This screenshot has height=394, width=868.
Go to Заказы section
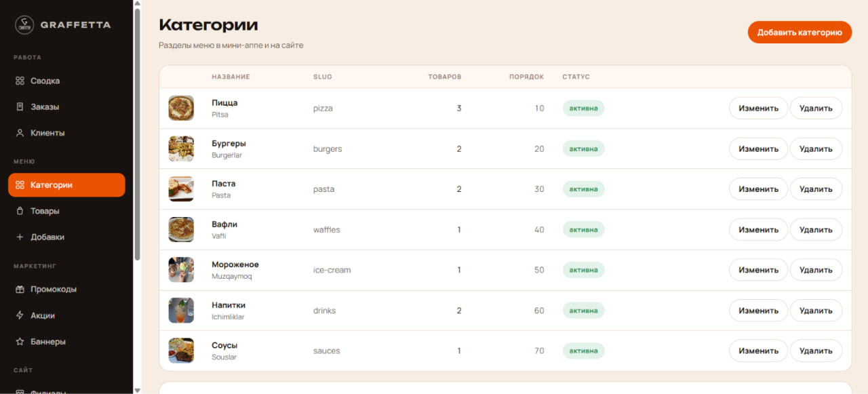(x=66, y=106)
